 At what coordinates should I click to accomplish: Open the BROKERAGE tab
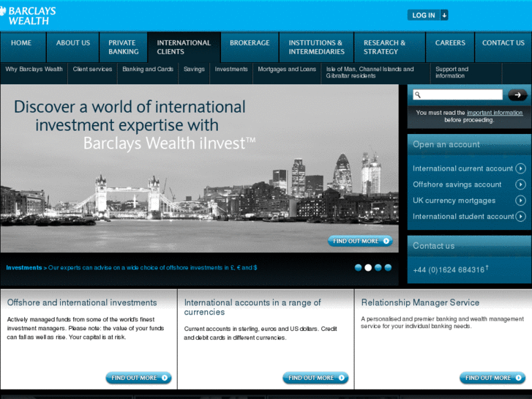pos(250,47)
